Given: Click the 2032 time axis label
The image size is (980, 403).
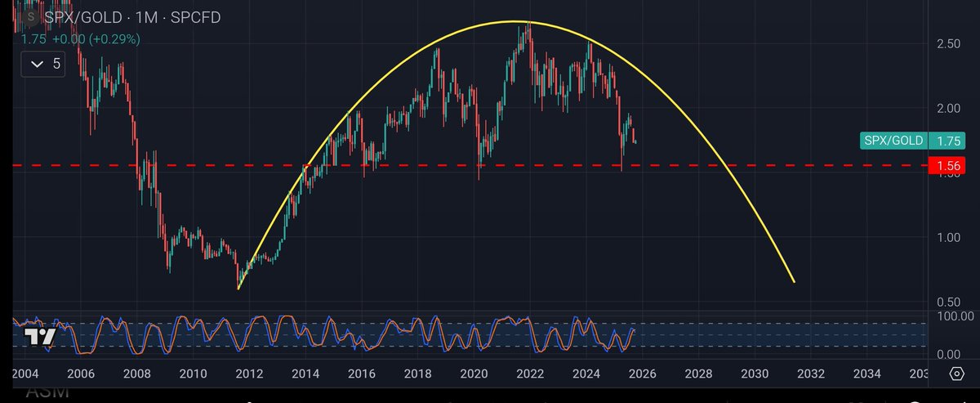Looking at the screenshot, I should (x=811, y=374).
